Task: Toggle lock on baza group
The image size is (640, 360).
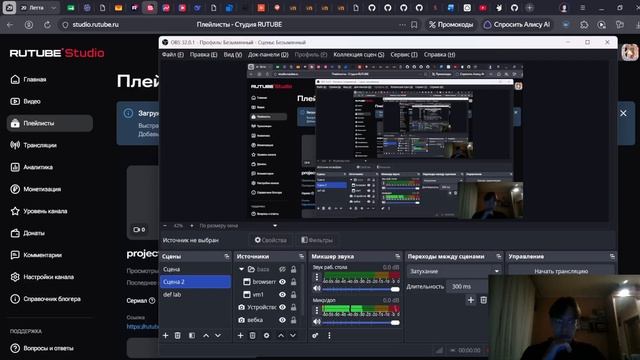Action: pyautogui.click(x=293, y=269)
